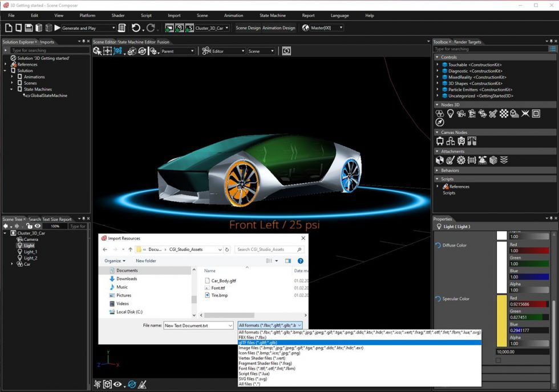Select the Camera node icon under Nodes 3D
This screenshot has height=392, width=559.
tap(461, 114)
